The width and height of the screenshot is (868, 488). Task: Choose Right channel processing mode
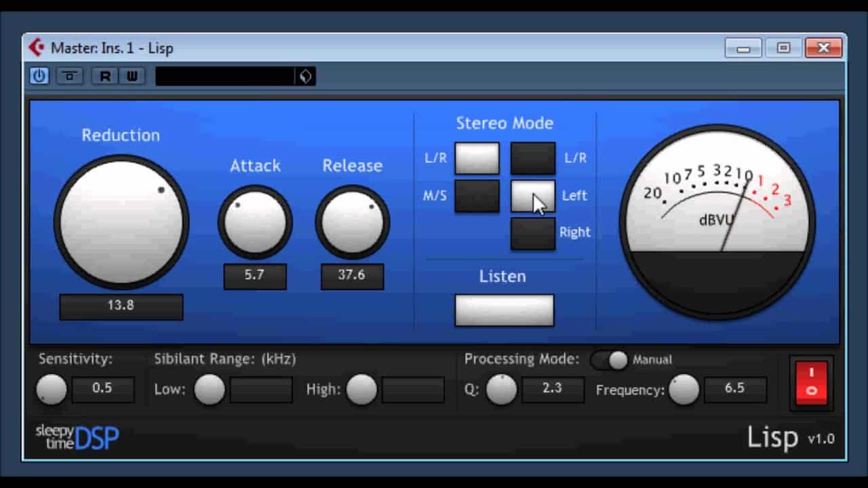532,232
